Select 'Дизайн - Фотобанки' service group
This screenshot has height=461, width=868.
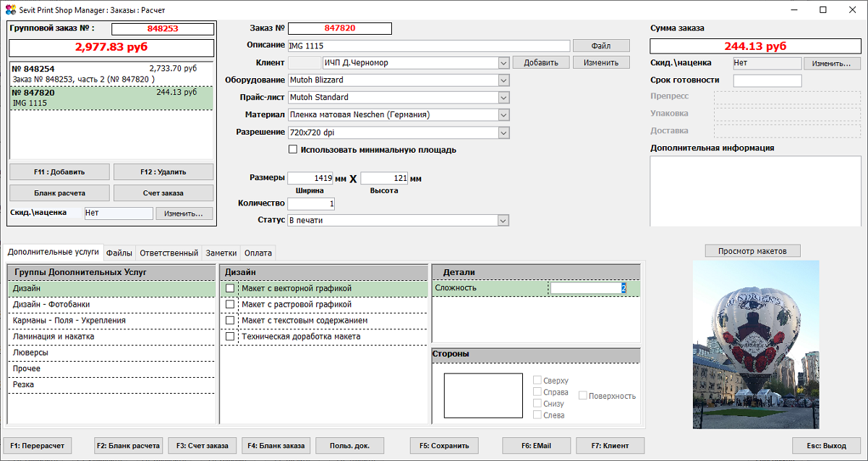(111, 305)
